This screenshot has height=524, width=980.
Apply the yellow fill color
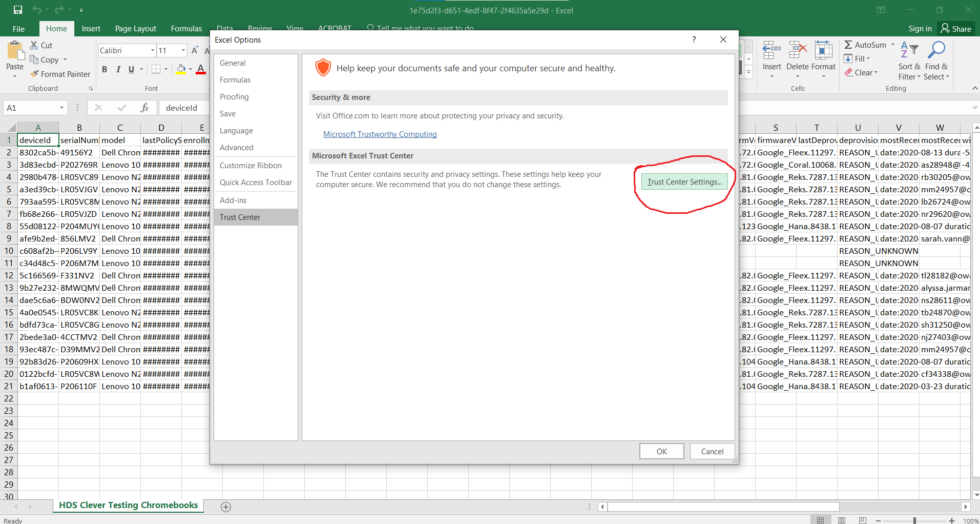click(x=181, y=69)
